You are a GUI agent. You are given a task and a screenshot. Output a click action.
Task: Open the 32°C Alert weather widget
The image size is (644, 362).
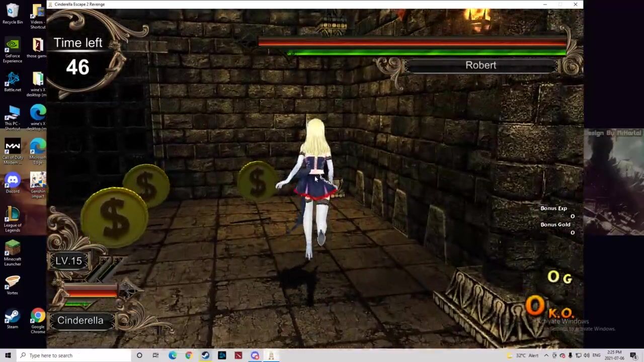523,355
